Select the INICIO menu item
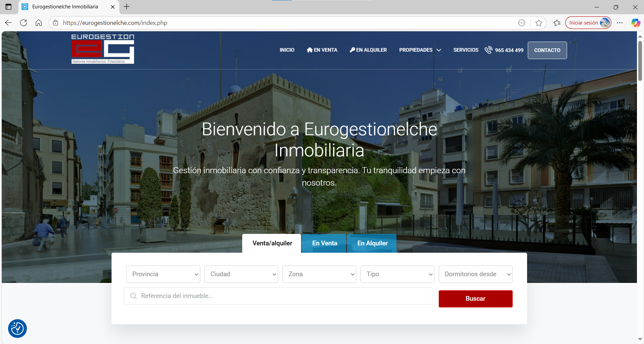 click(287, 50)
